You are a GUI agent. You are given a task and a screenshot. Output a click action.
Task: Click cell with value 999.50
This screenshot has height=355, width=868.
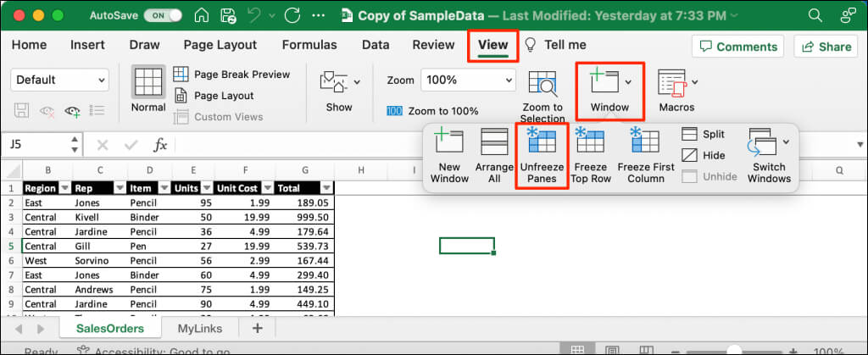point(304,217)
